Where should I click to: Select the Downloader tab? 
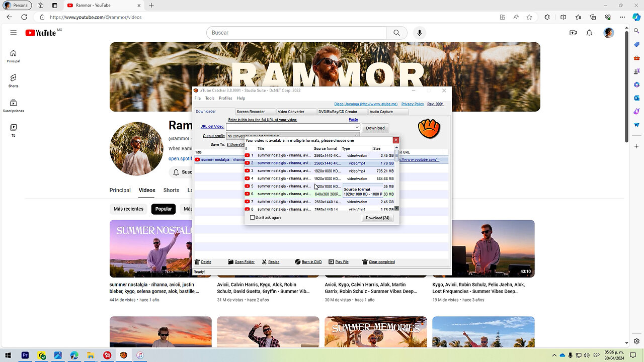click(214, 112)
